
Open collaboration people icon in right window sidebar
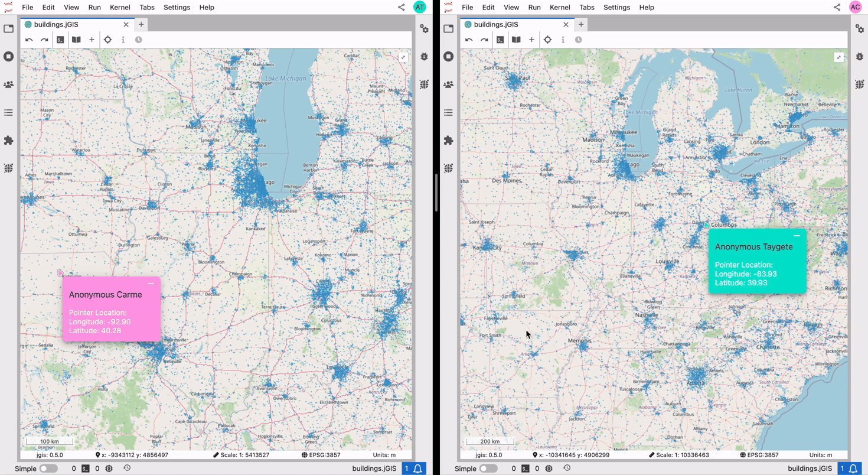(x=449, y=84)
